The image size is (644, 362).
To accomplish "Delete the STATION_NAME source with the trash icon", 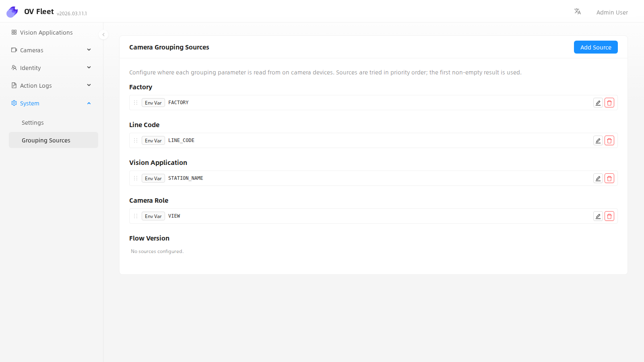I will click(x=609, y=179).
